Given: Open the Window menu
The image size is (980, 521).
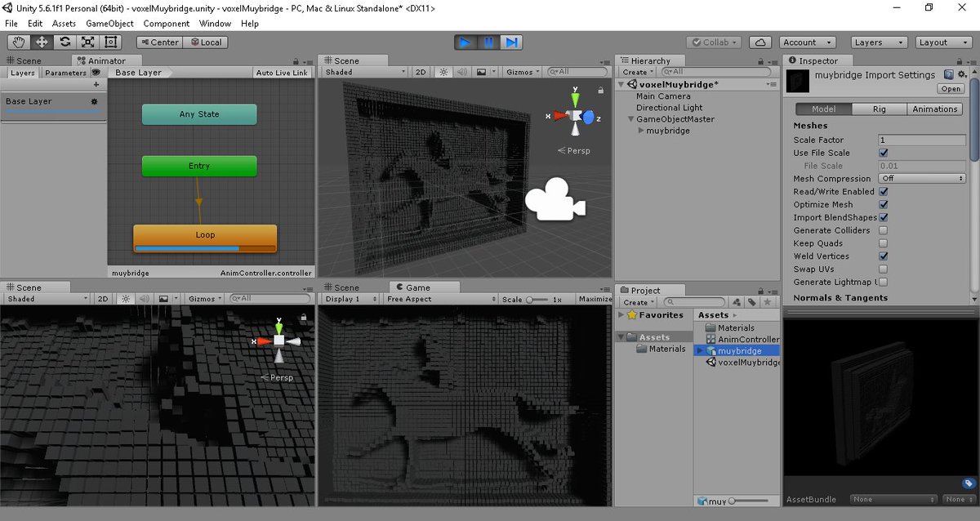Looking at the screenshot, I should pos(215,24).
